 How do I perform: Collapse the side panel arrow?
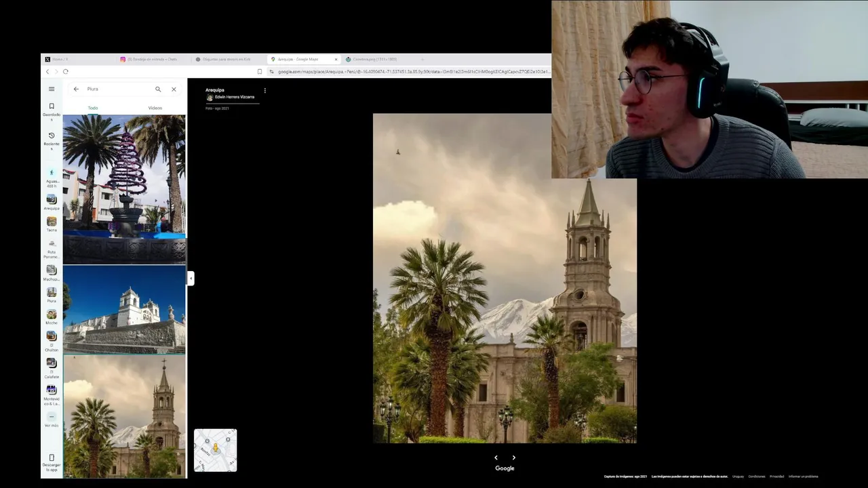point(191,278)
